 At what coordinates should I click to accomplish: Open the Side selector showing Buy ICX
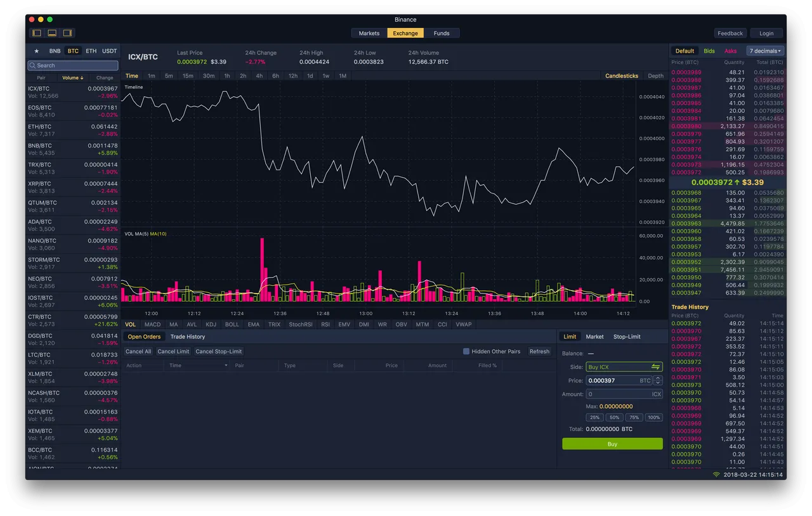(624, 367)
